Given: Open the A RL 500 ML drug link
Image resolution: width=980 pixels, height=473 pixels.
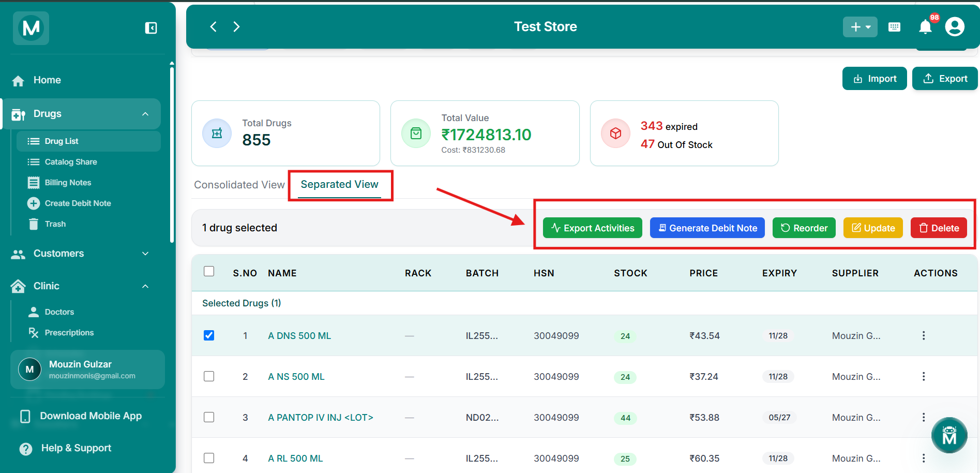Looking at the screenshot, I should coord(295,459).
